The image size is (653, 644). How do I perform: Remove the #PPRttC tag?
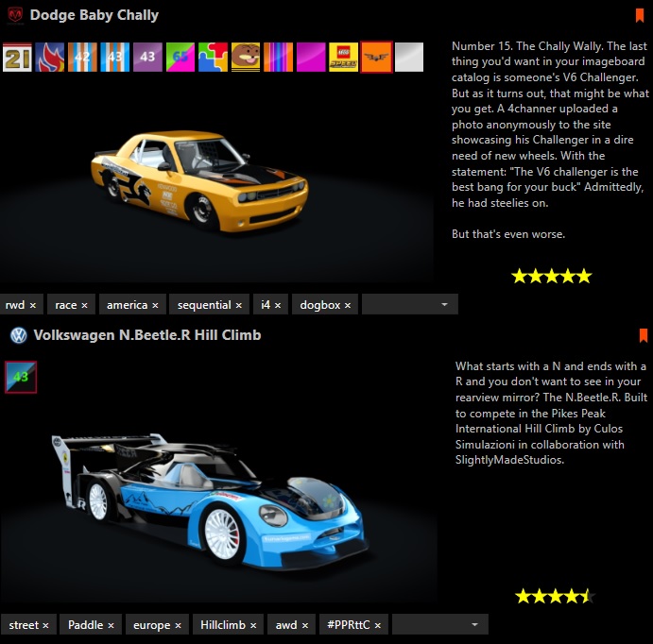378,625
